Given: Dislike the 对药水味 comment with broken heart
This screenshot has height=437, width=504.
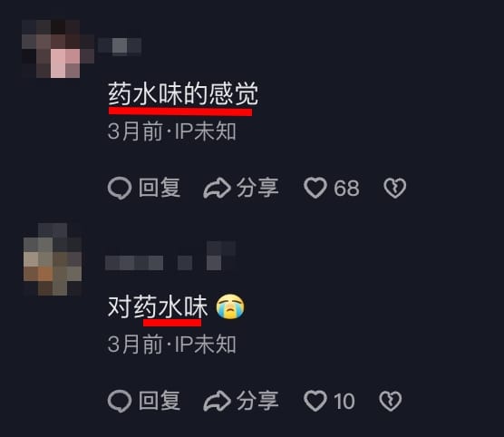Looking at the screenshot, I should (391, 401).
